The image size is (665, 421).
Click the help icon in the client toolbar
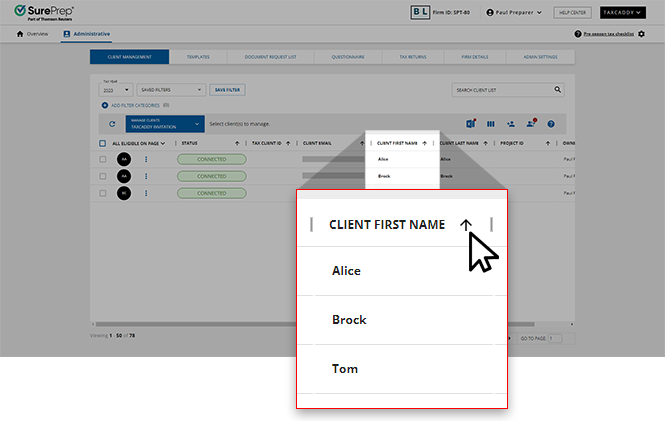pyautogui.click(x=551, y=124)
